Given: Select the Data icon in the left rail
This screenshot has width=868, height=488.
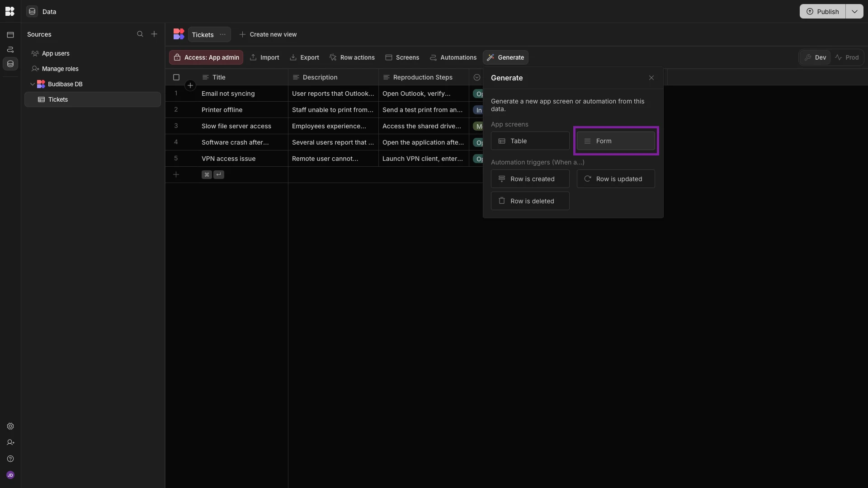Looking at the screenshot, I should 10,64.
